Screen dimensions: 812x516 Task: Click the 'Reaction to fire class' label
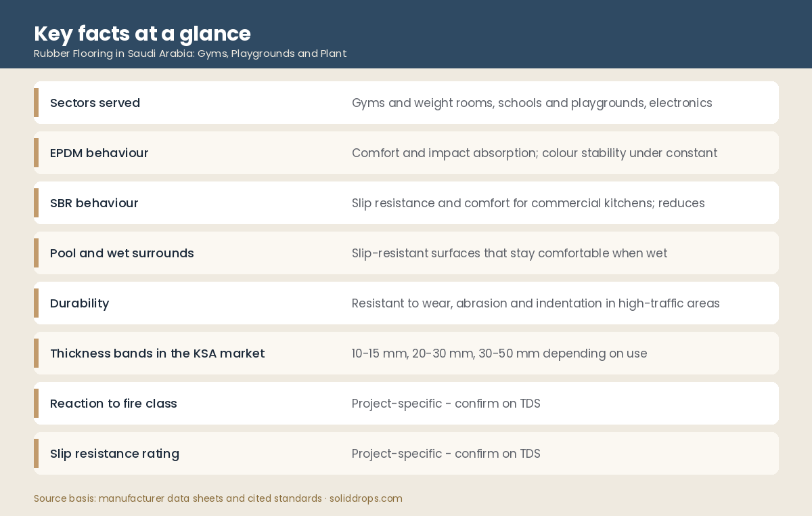tap(114, 404)
